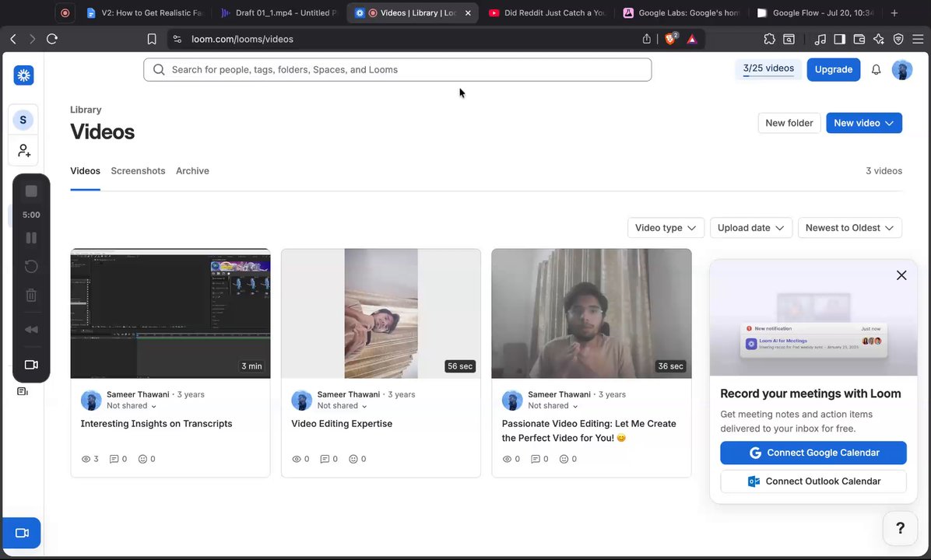Click the views eye icon on Interesting Insights card
931x560 pixels.
point(86,459)
